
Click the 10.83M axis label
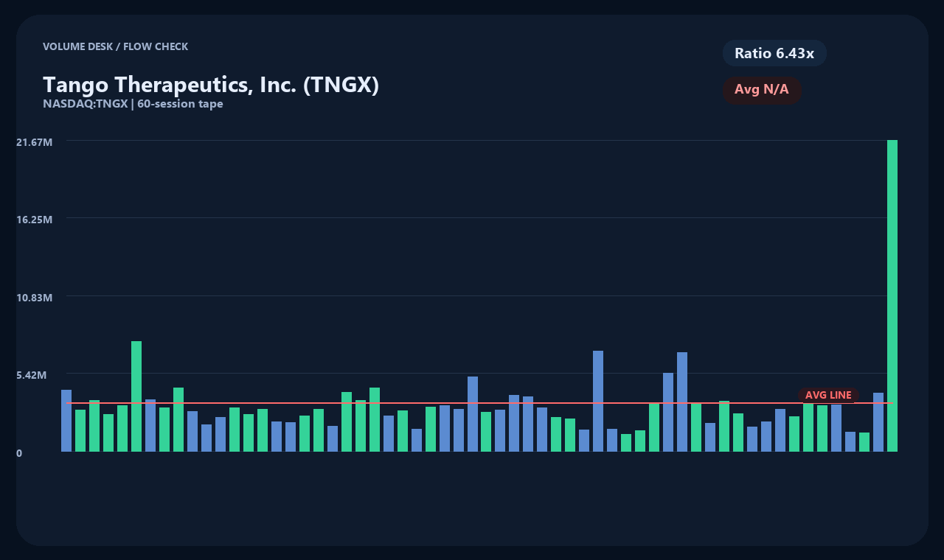(35, 298)
